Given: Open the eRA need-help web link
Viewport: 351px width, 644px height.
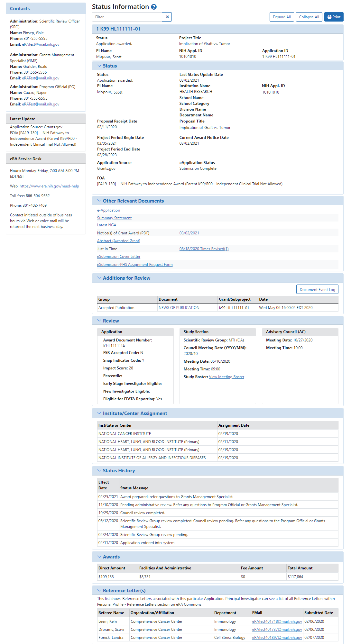Looking at the screenshot, I should point(49,186).
